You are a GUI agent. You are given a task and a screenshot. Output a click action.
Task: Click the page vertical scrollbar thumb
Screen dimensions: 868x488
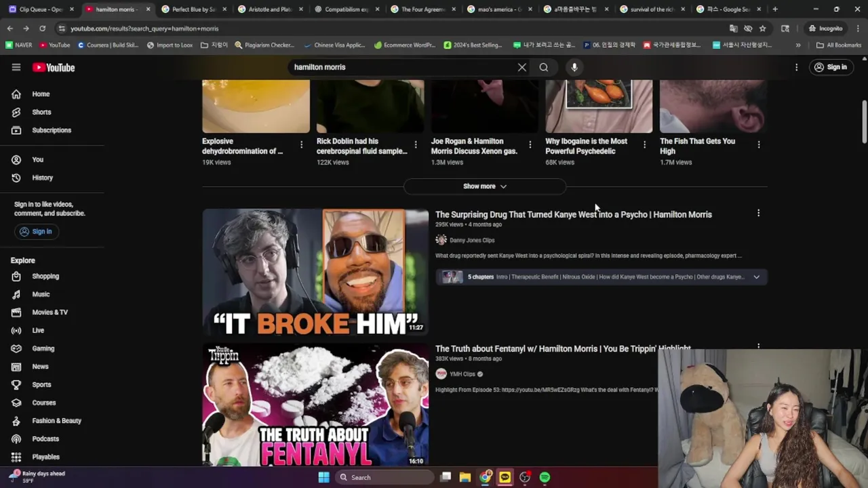[x=864, y=122]
